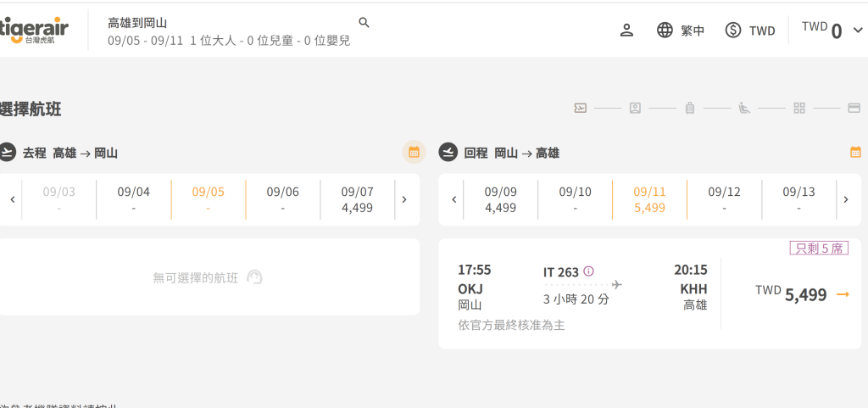This screenshot has width=868, height=408.
Task: Open departure calendar icon for 去程
Action: pos(414,152)
